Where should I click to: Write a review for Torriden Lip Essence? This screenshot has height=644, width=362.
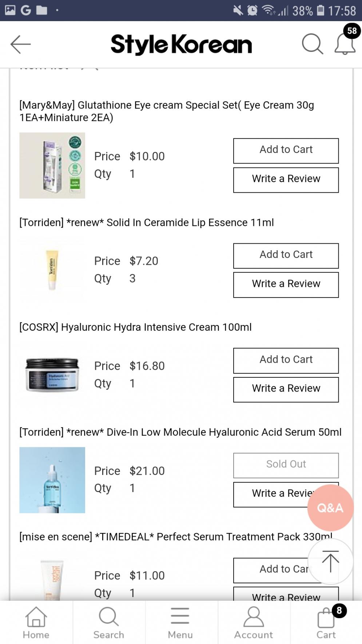286,284
